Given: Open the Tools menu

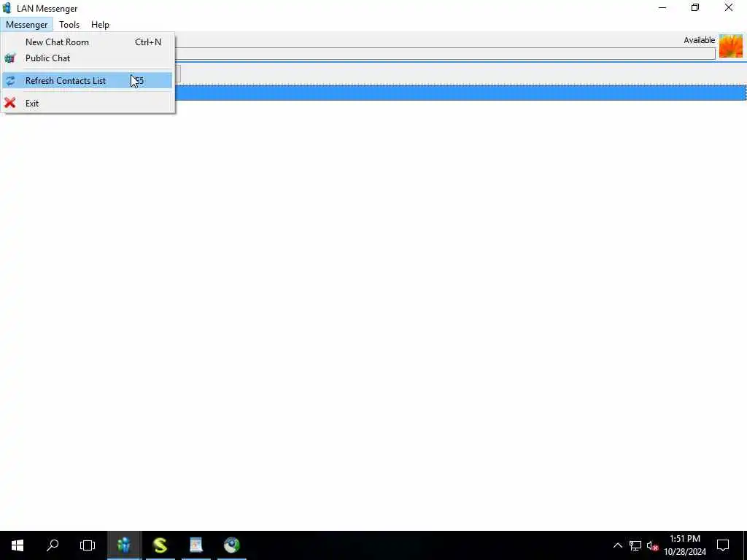Looking at the screenshot, I should (x=69, y=24).
